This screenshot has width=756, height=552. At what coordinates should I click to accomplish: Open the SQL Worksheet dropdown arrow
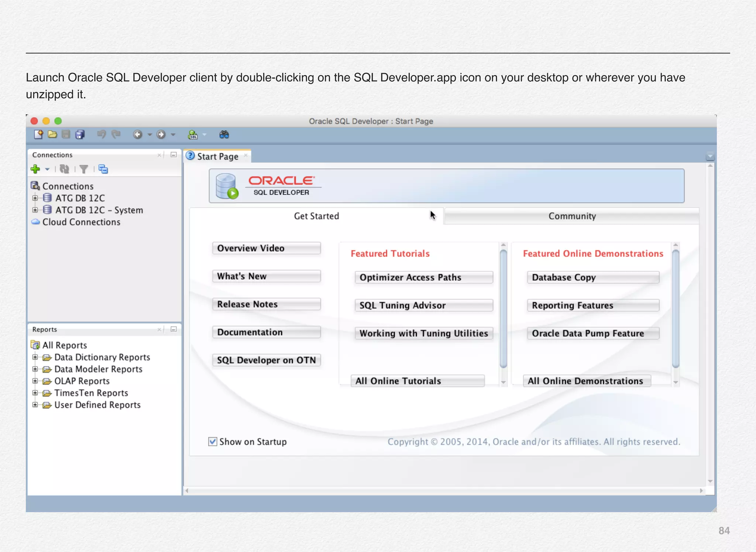pos(205,135)
